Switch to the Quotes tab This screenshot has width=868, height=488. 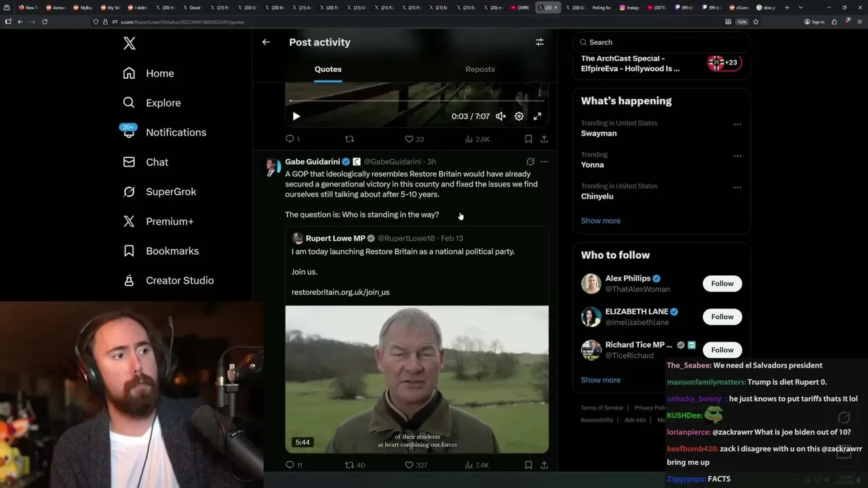(x=328, y=69)
